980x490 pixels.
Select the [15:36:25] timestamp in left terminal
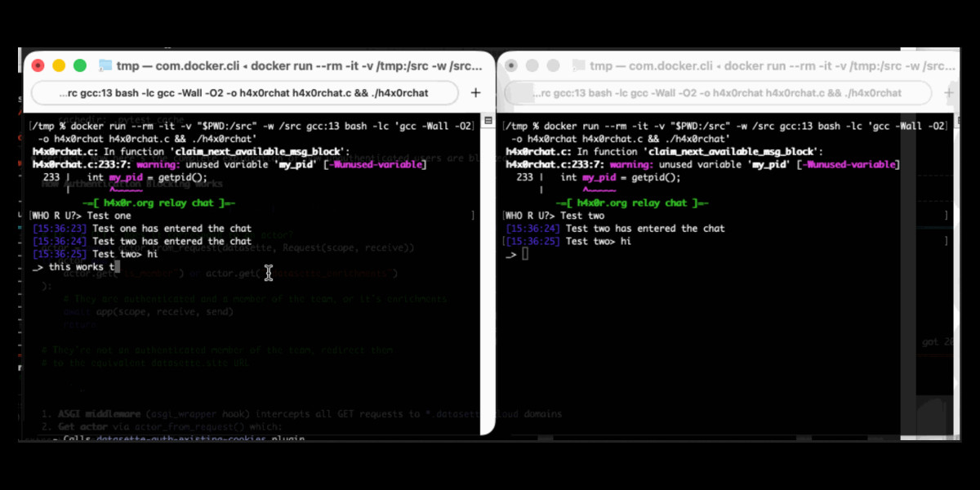click(54, 254)
